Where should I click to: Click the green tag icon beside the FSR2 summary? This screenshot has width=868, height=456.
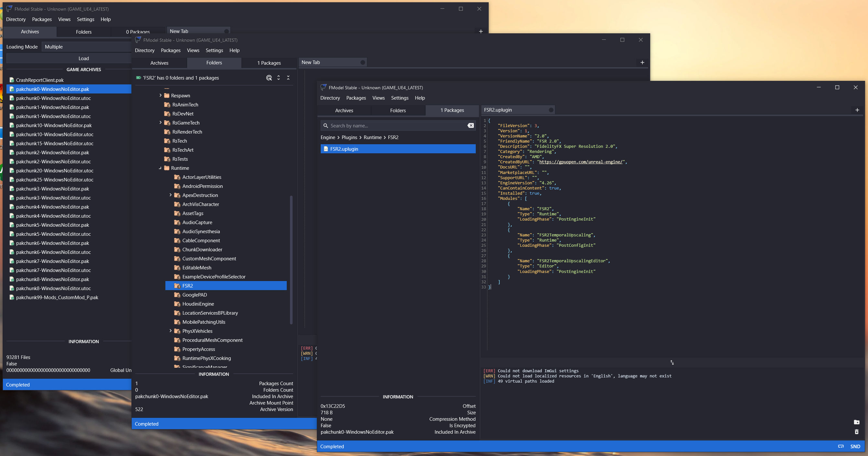pos(139,78)
